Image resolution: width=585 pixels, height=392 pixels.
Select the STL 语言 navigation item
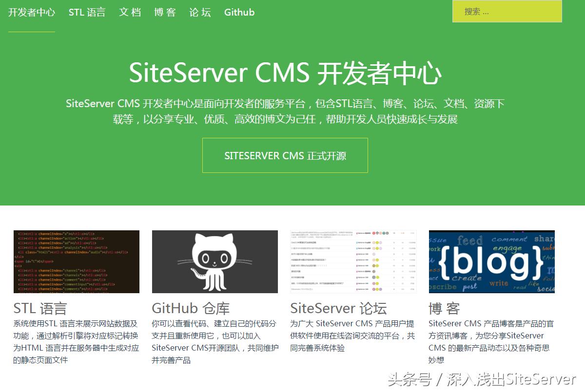pyautogui.click(x=88, y=12)
